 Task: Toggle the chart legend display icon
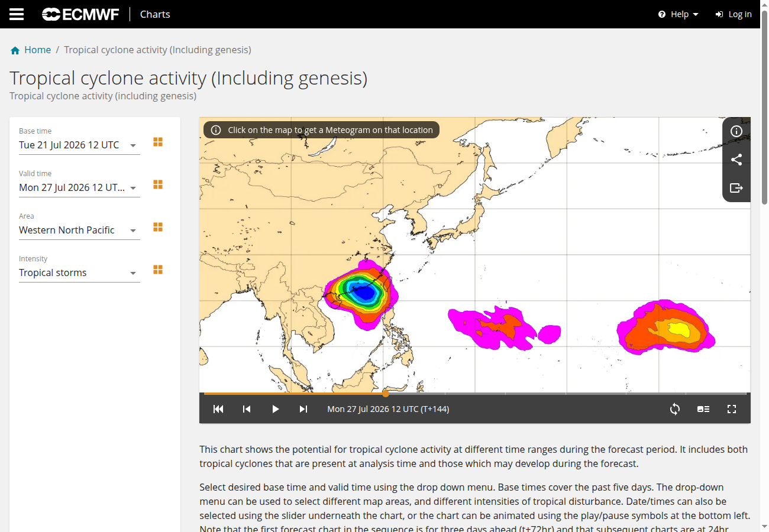(x=703, y=409)
